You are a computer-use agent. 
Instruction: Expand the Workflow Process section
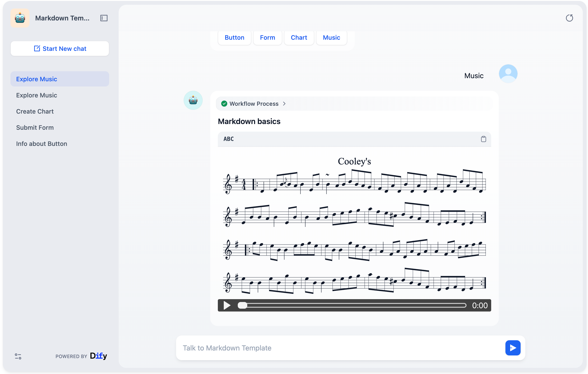[284, 104]
